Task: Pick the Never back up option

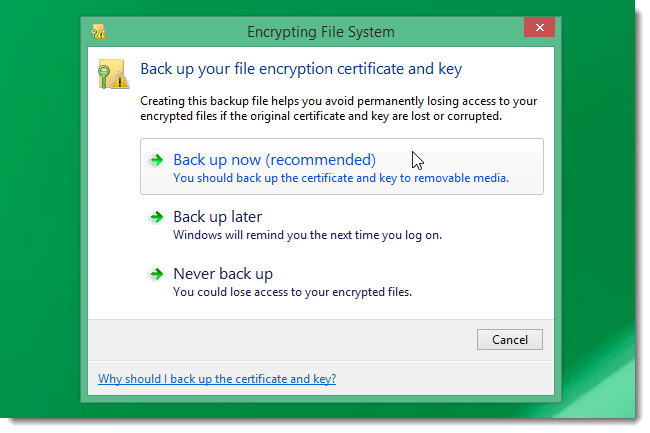Action: pyautogui.click(x=223, y=274)
